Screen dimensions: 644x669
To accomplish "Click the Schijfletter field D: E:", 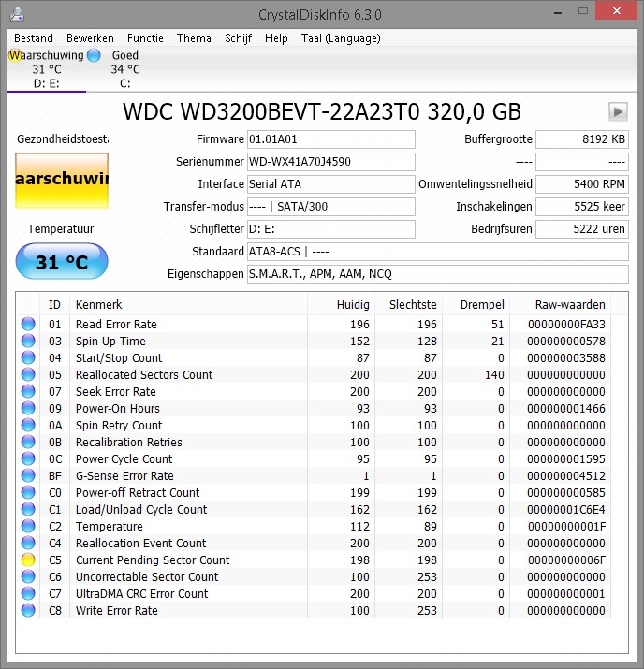I will pyautogui.click(x=331, y=229).
